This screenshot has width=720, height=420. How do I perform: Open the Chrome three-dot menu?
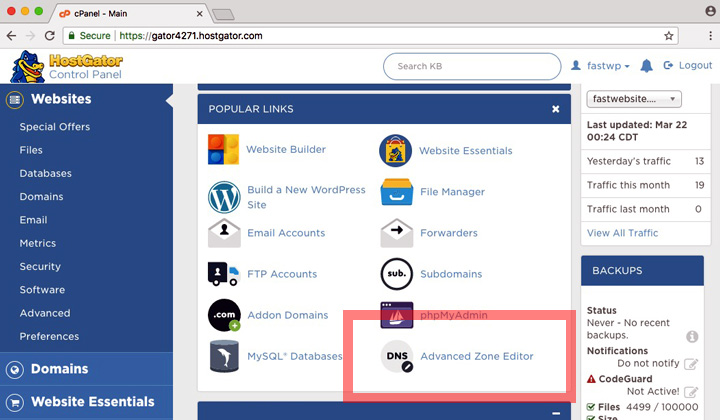710,36
